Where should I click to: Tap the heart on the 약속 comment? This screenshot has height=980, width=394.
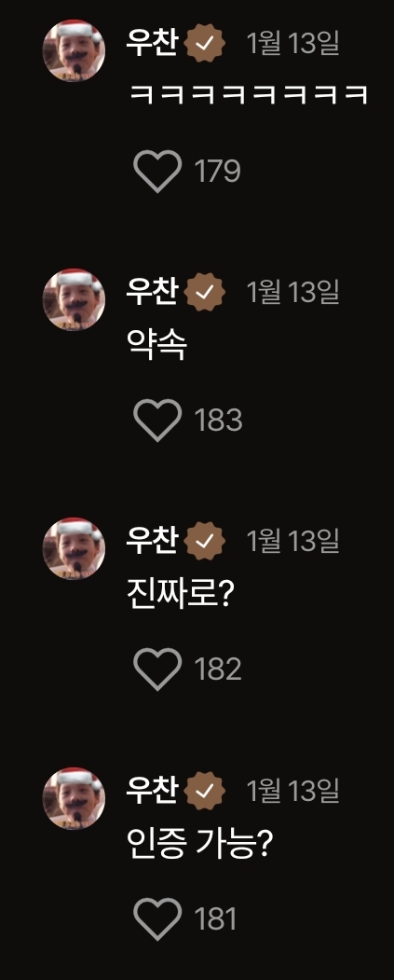coord(157,420)
